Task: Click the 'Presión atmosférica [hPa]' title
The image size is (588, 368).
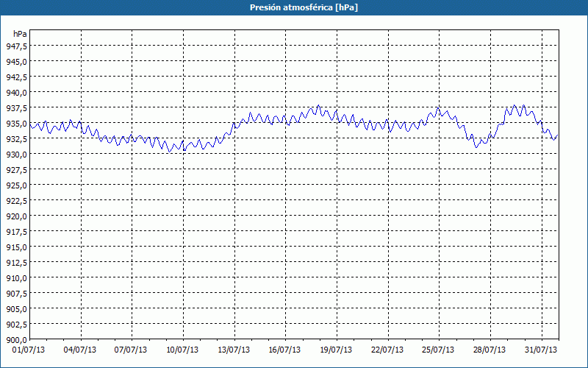Action: (x=304, y=7)
